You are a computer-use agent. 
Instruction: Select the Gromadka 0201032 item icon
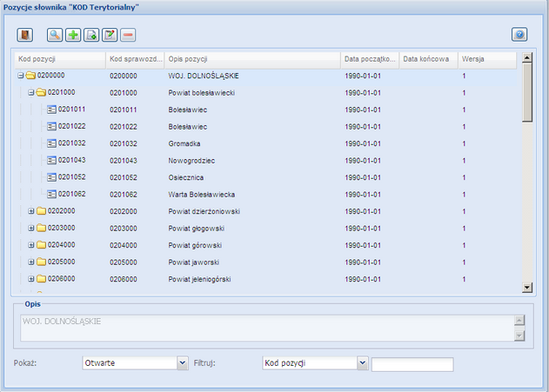pyautogui.click(x=51, y=143)
